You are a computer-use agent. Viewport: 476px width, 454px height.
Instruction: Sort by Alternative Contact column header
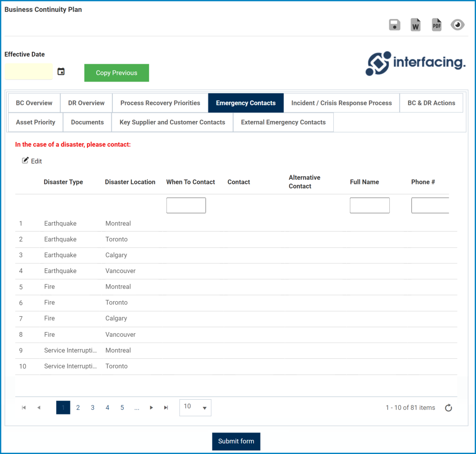[x=305, y=182]
